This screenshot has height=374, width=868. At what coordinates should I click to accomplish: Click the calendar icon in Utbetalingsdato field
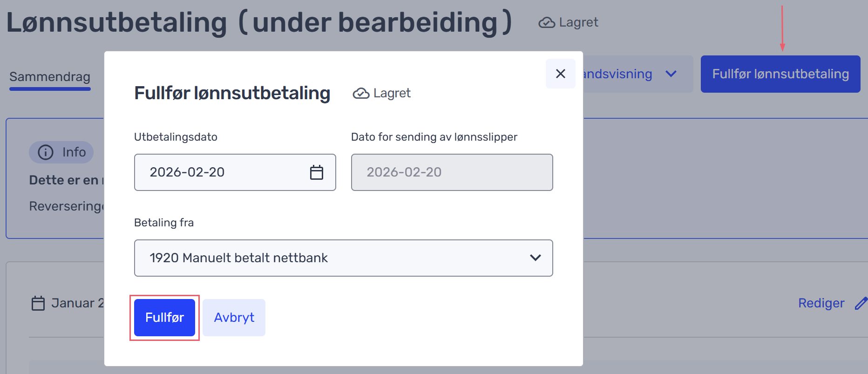pyautogui.click(x=317, y=172)
